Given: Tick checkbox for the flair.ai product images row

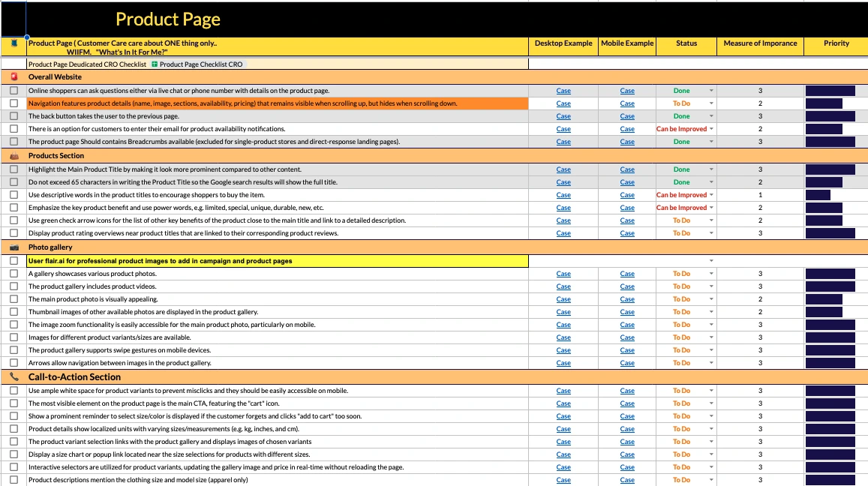Looking at the screenshot, I should pos(14,261).
